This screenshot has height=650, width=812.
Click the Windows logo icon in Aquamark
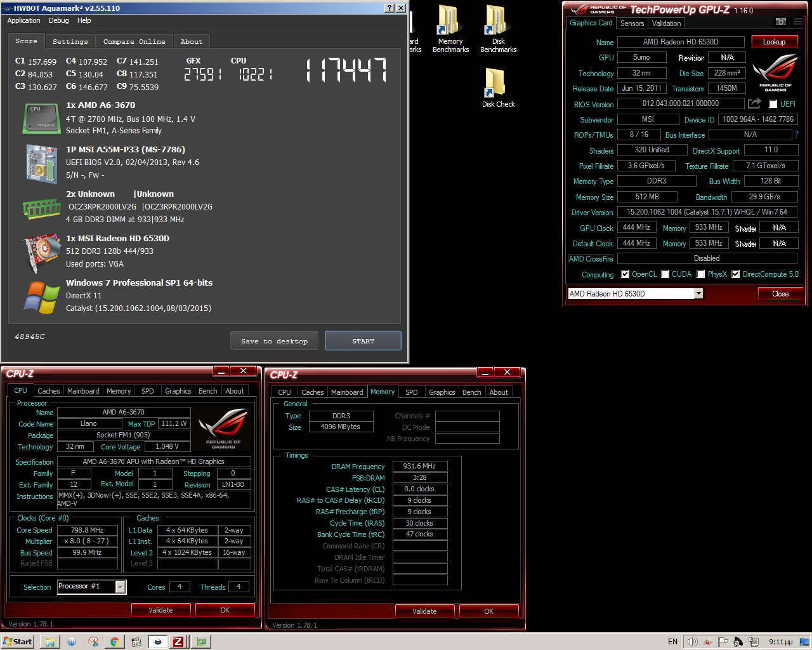point(41,297)
